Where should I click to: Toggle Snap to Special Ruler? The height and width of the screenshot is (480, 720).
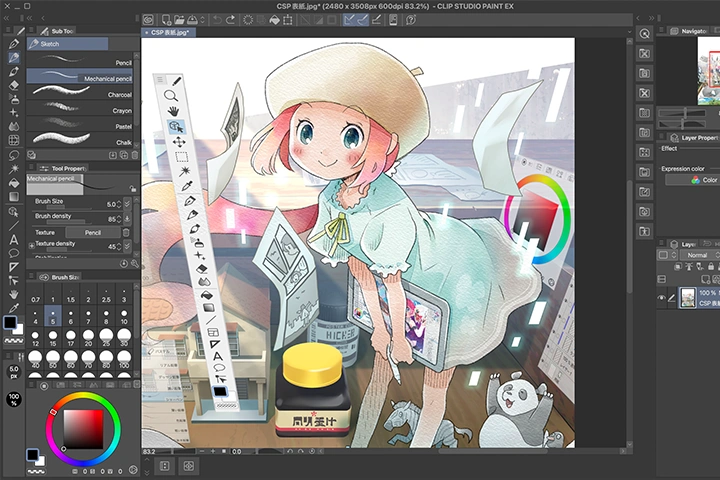coord(363,20)
